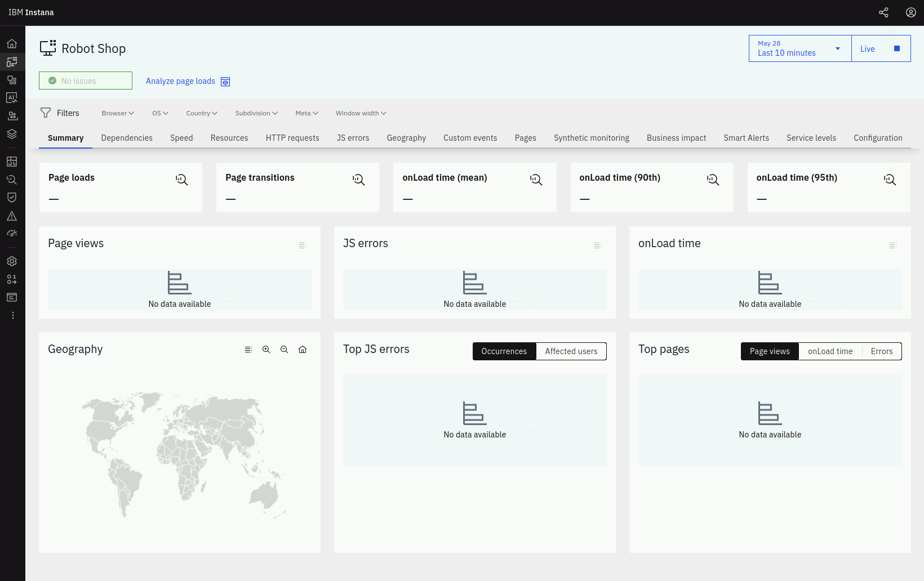Open the Applications sidebar icon
The height and width of the screenshot is (581, 924).
[12, 80]
